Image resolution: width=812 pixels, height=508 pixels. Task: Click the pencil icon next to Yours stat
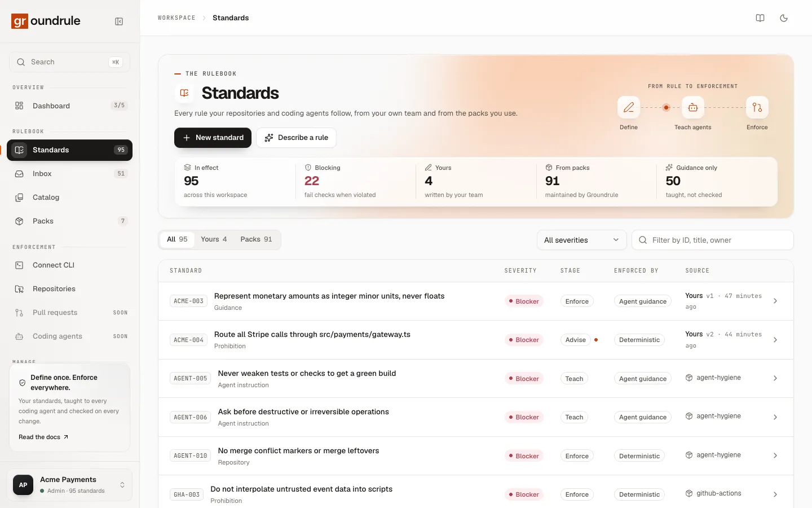pos(428,168)
